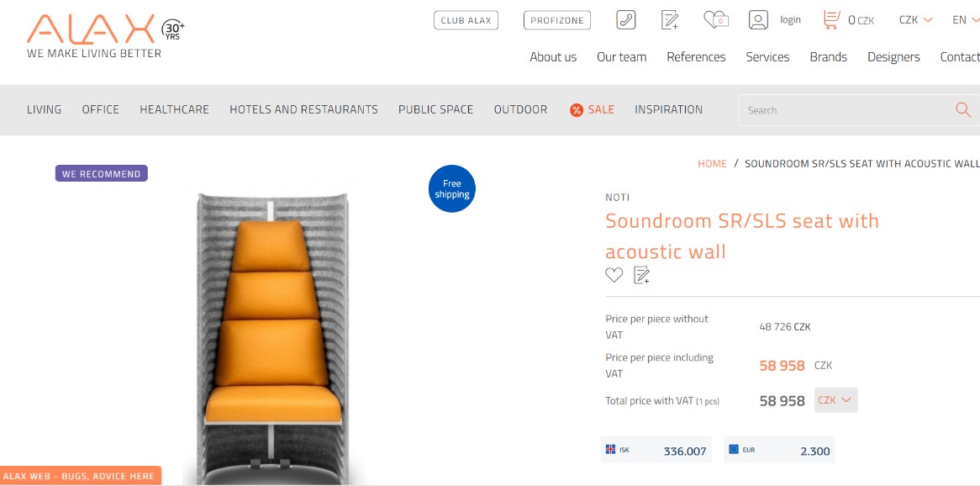980x486 pixels.
Task: Open the wishlist heart icon in header
Action: 716,20
